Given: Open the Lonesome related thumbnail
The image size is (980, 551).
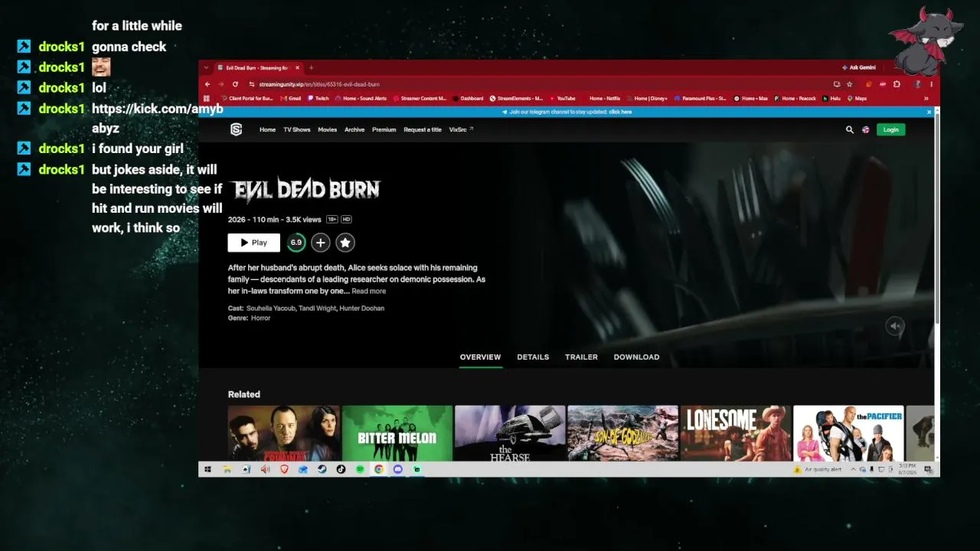Looking at the screenshot, I should (736, 433).
